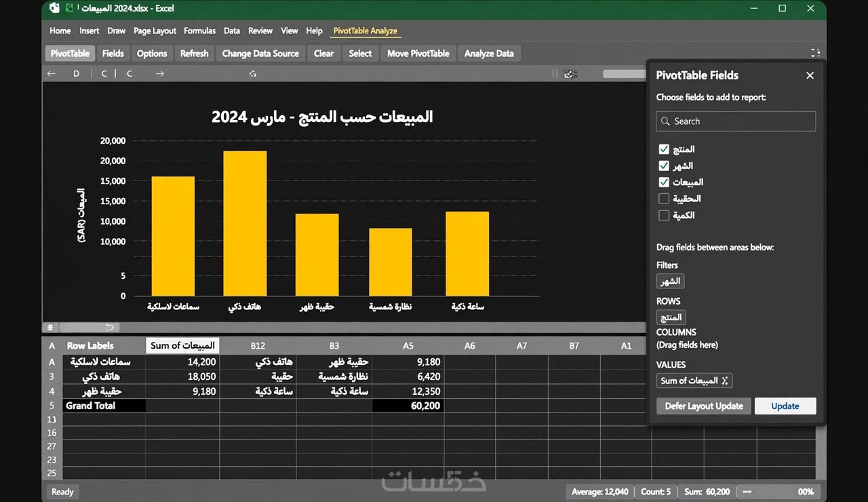The image size is (868, 502).
Task: Select cell with value 14,200
Action: pyautogui.click(x=182, y=362)
